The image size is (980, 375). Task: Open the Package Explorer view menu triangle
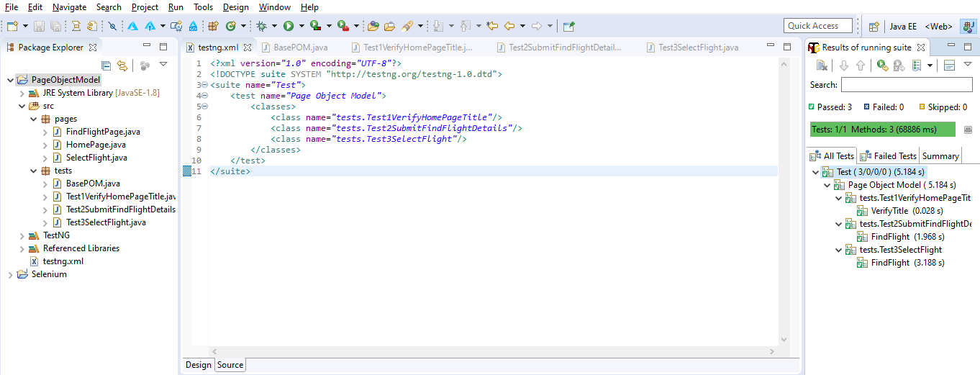tap(163, 65)
